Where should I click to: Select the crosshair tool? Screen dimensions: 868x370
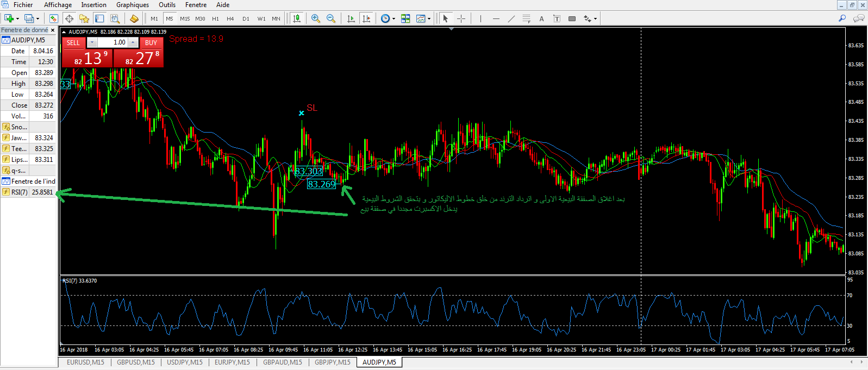(461, 18)
